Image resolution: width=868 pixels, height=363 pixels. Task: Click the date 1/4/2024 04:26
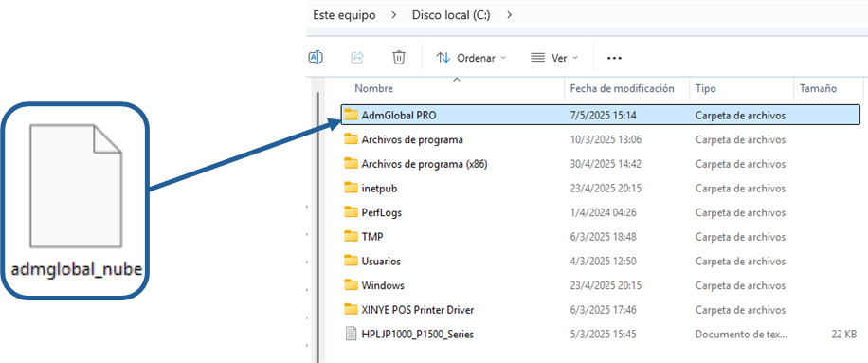point(603,213)
